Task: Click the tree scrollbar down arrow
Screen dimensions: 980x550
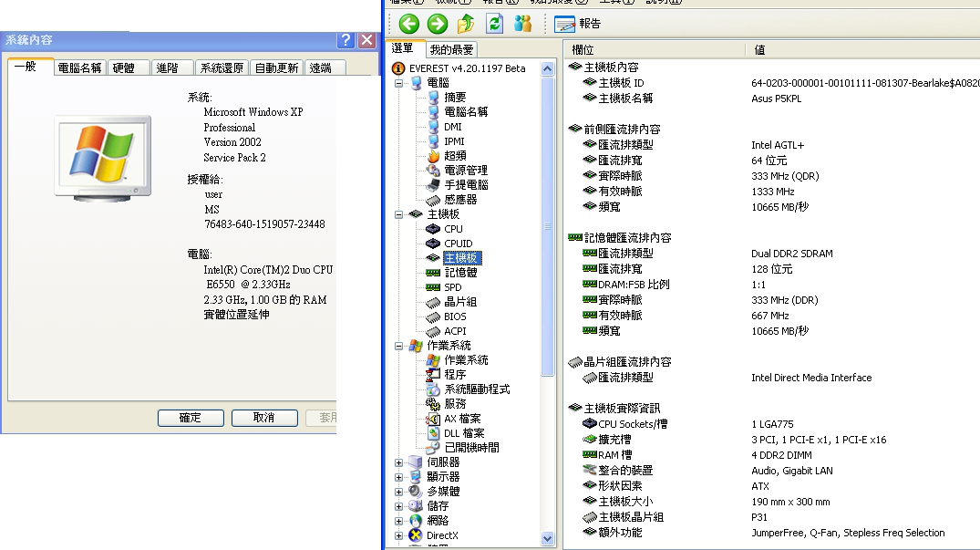Action: point(548,538)
